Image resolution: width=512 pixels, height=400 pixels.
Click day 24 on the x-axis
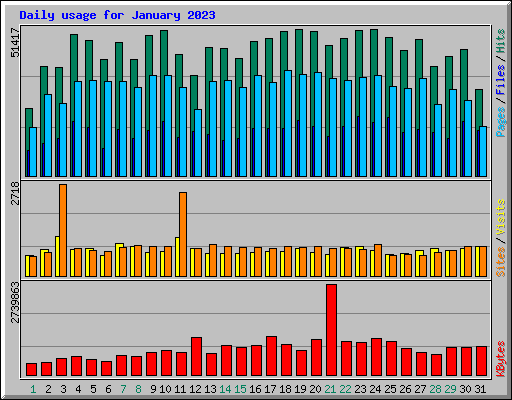tap(375, 389)
